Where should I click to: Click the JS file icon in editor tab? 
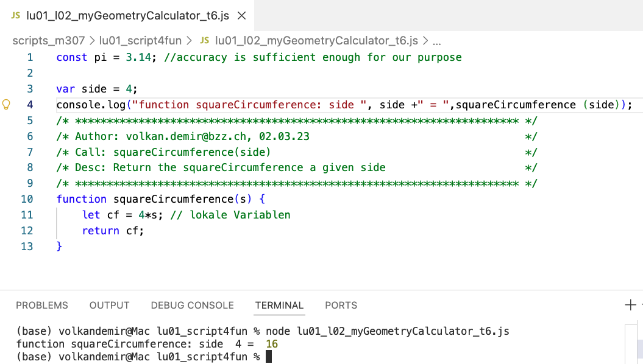15,16
